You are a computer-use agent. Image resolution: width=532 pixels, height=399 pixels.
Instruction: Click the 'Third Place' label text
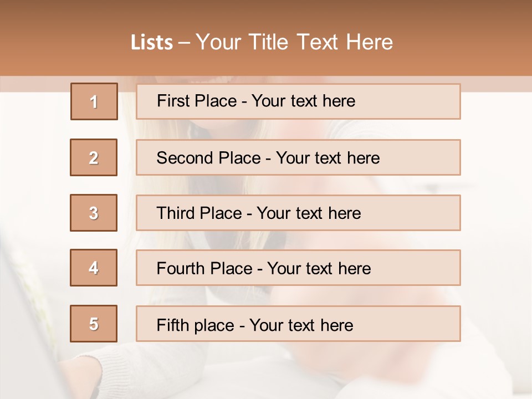tap(199, 213)
